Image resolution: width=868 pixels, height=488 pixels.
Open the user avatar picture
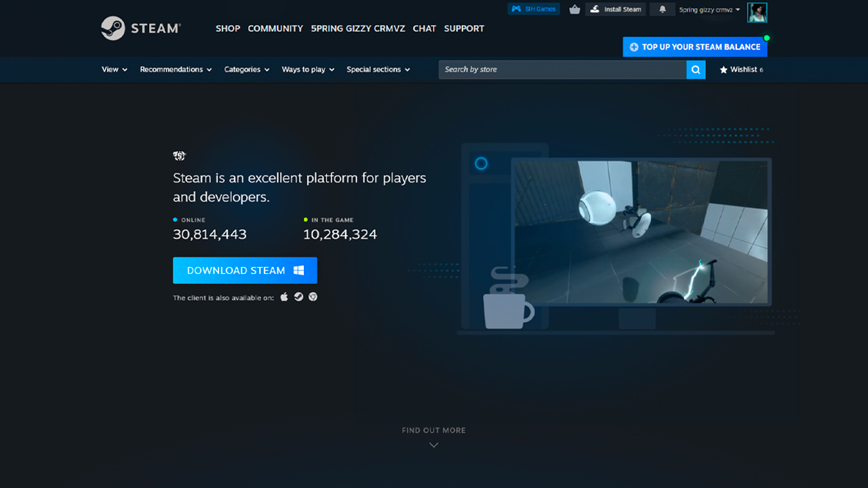coord(757,12)
